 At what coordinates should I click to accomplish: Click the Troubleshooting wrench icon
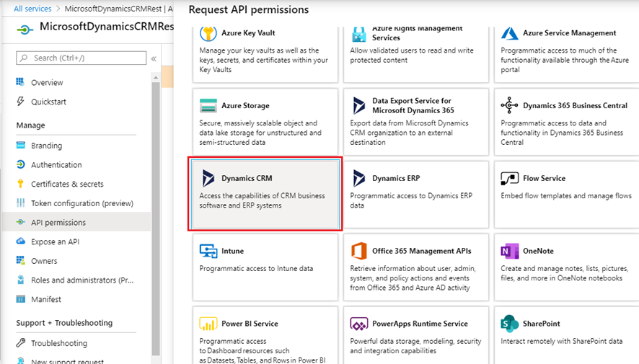pos(20,342)
